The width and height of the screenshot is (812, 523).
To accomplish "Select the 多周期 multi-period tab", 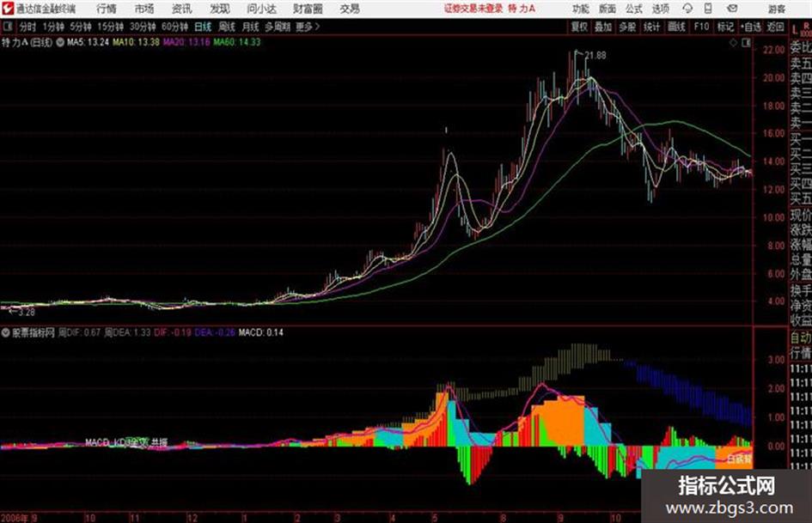I will (x=278, y=27).
